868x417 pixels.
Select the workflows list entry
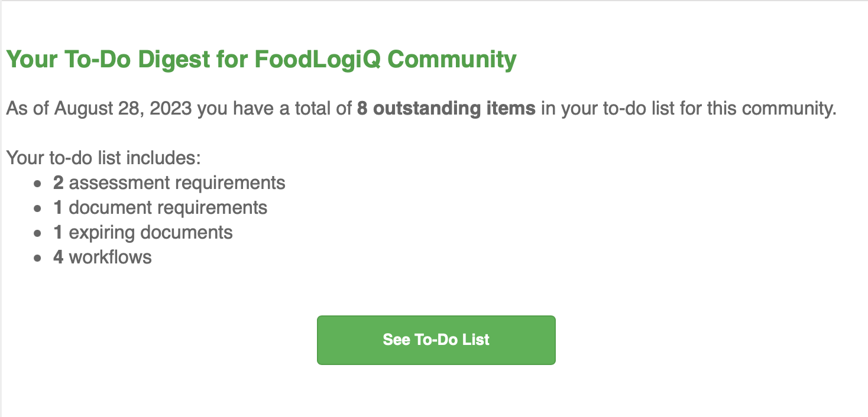point(102,258)
